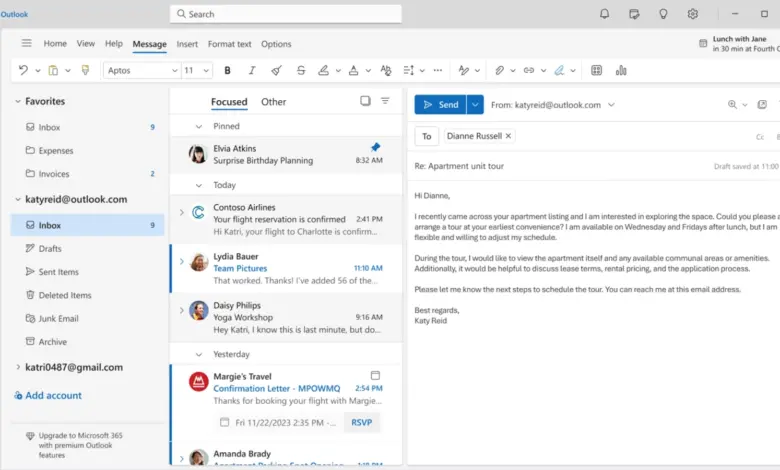The image size is (780, 470).
Task: Open the Sent Items folder
Action: pyautogui.click(x=87, y=272)
